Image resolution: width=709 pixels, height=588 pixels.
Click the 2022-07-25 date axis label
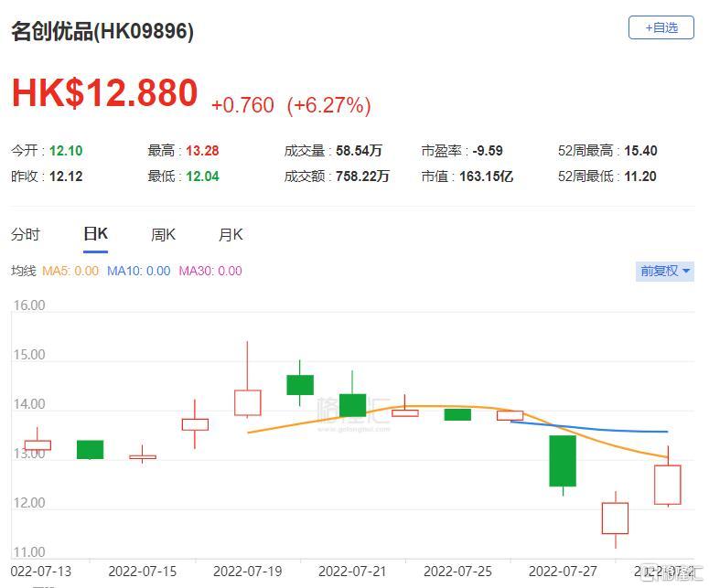click(457, 572)
